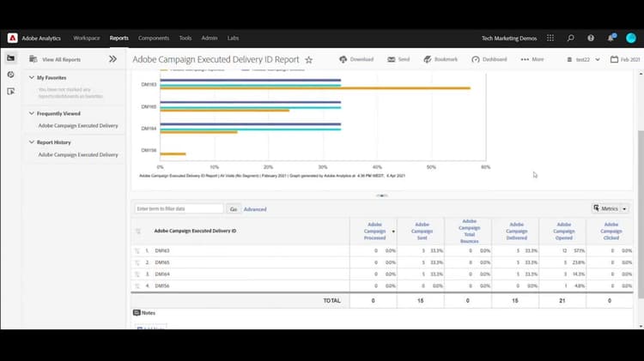Open the Metrics dropdown arrow
This screenshot has height=361, width=644.
[x=624, y=209]
